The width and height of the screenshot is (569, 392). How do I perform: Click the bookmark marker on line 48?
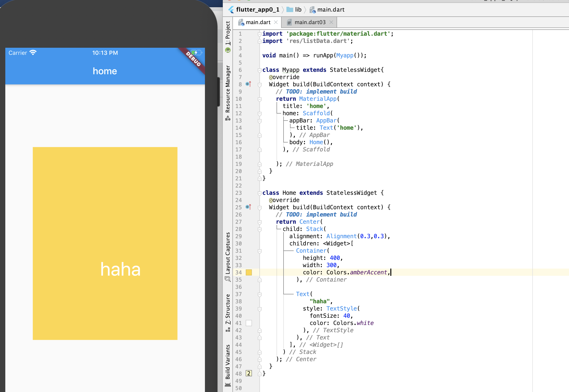click(x=249, y=373)
